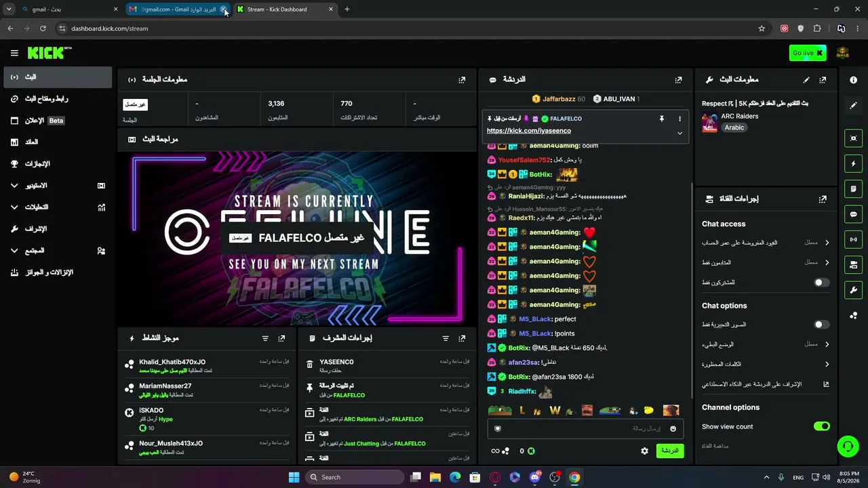
Task: Pop out the الدردشة chat panel
Action: (x=678, y=79)
